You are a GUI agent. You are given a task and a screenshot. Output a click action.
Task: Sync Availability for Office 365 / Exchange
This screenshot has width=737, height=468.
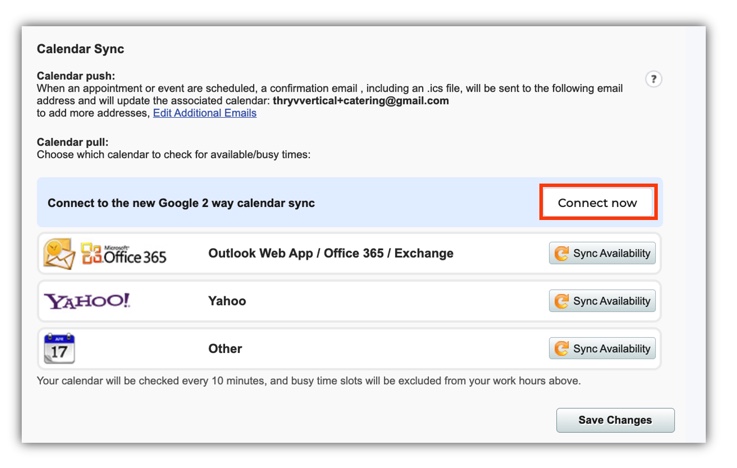602,253
